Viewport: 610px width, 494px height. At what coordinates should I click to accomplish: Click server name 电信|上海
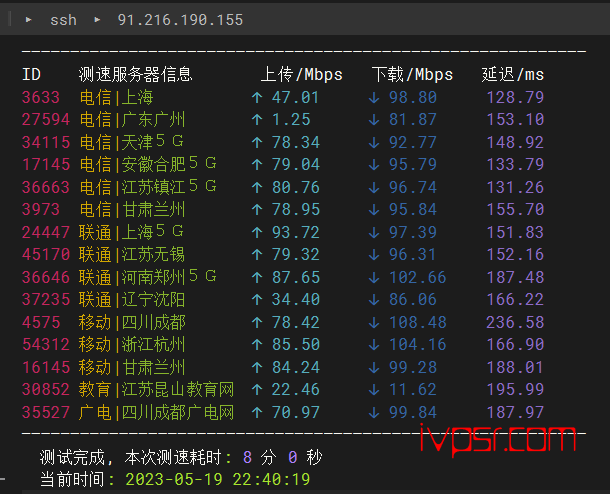tap(116, 97)
